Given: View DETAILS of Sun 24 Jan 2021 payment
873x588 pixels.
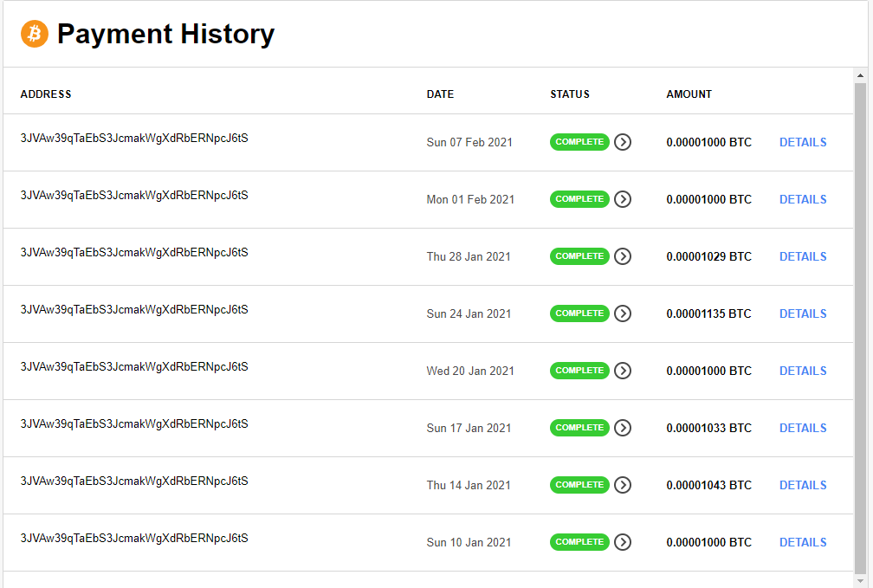Looking at the screenshot, I should point(803,314).
